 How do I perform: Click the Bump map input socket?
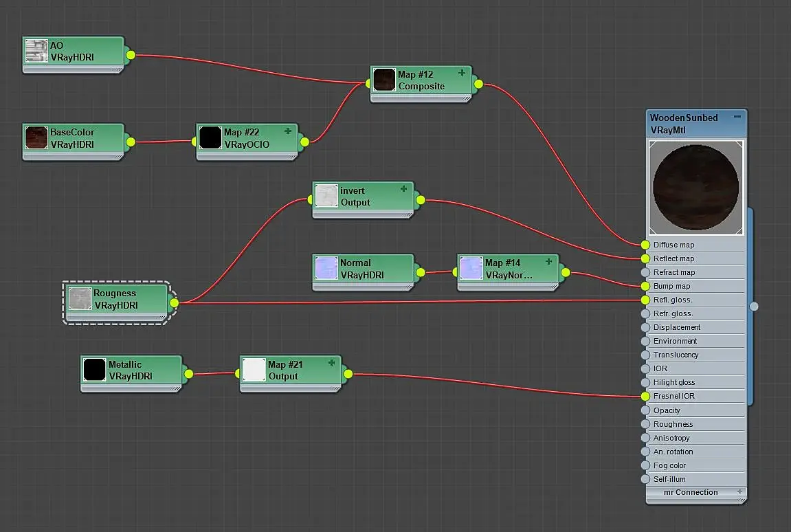coord(645,286)
